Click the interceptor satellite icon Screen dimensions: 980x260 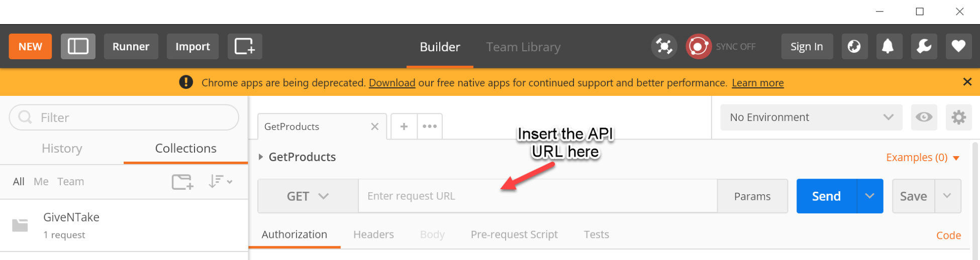coord(664,47)
